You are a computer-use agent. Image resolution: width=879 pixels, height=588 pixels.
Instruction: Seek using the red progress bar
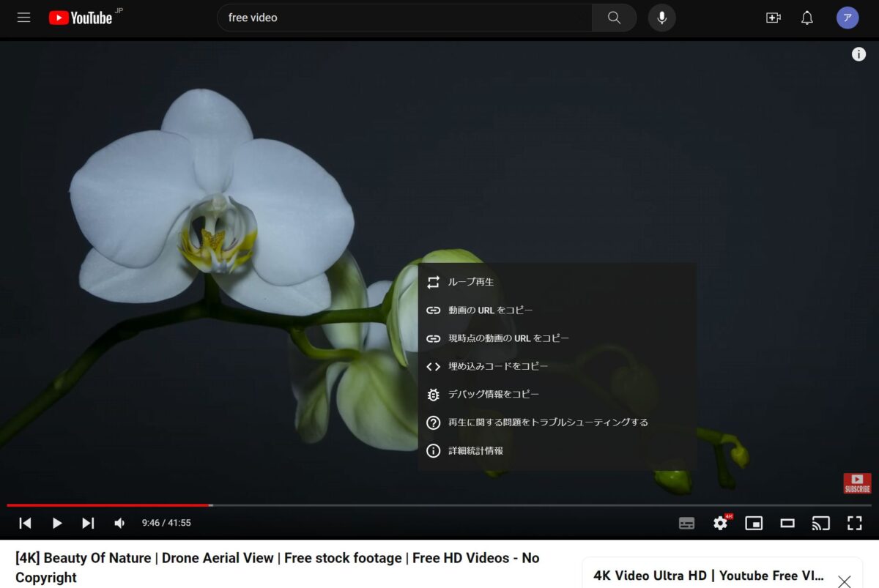(x=439, y=505)
